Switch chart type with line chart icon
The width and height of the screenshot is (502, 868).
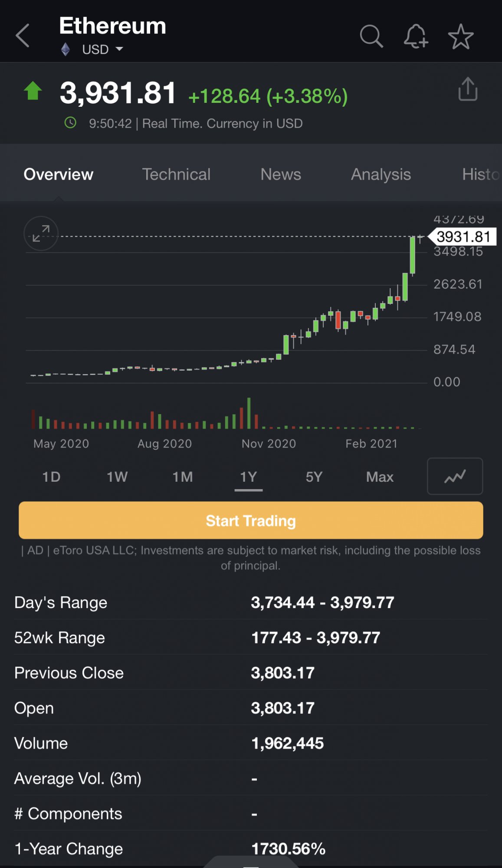pos(455,476)
